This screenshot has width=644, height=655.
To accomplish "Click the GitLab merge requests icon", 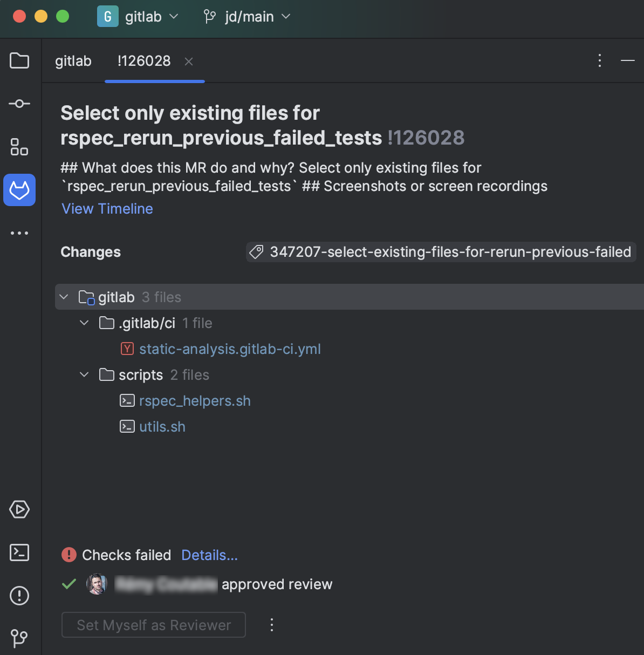I will [x=19, y=190].
